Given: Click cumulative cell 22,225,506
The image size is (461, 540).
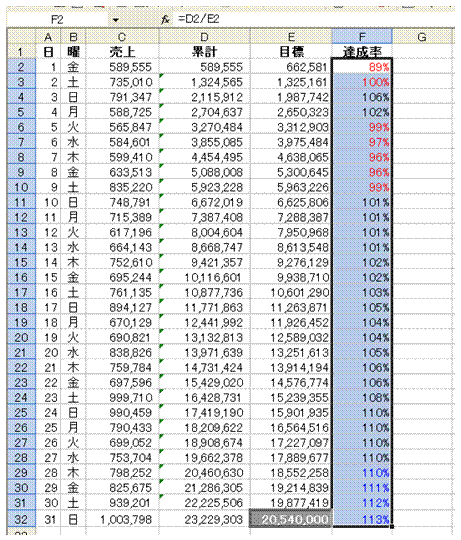Looking at the screenshot, I should [x=205, y=503].
